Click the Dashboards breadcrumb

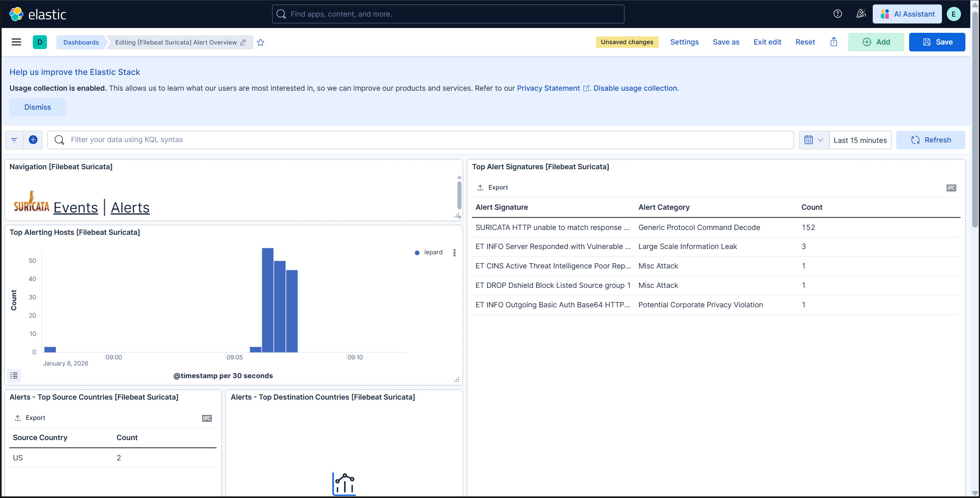click(x=81, y=43)
